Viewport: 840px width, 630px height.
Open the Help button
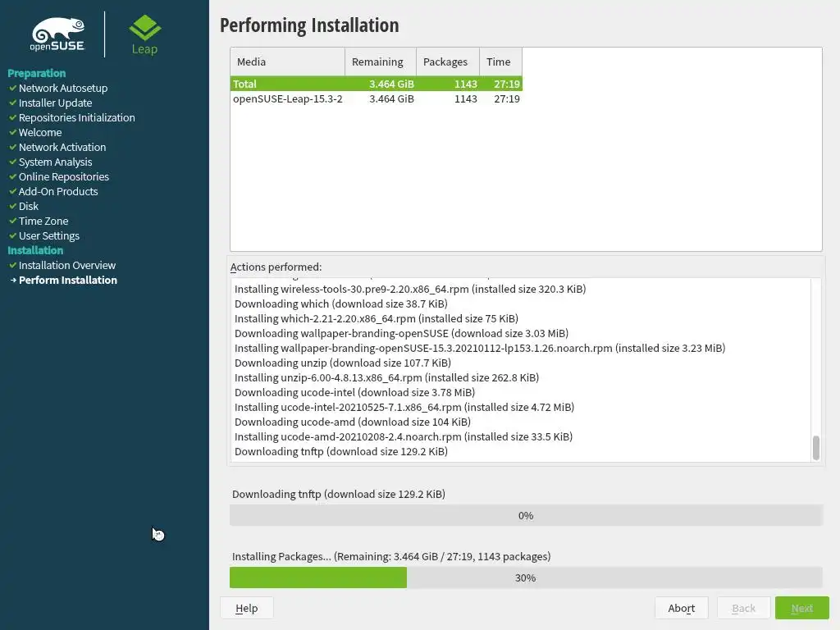coord(246,608)
